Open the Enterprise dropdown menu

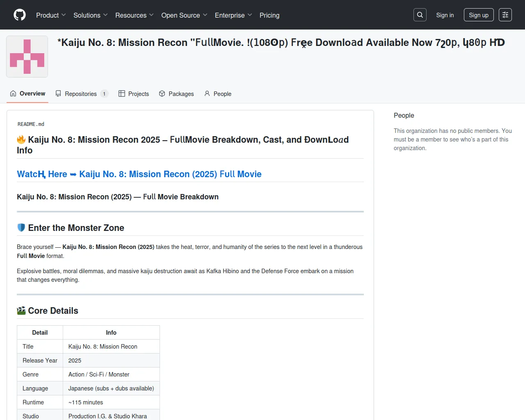pyautogui.click(x=233, y=15)
